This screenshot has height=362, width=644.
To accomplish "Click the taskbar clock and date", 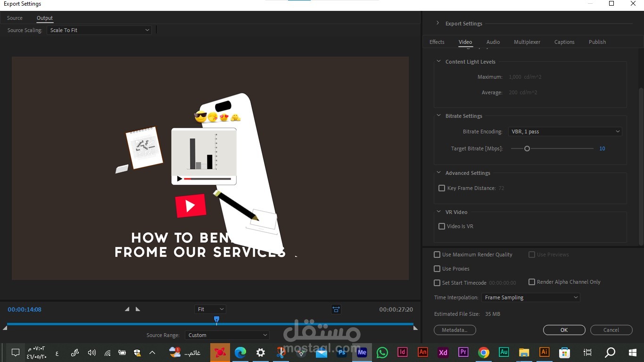I will [x=36, y=353].
